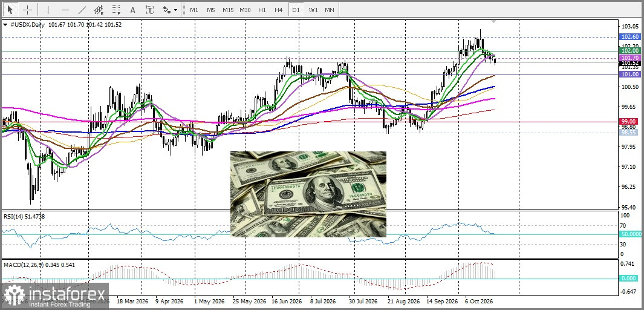This screenshot has width=644, height=310.
Task: Click the triangle beside #USDX,Daily title
Action: point(5,25)
